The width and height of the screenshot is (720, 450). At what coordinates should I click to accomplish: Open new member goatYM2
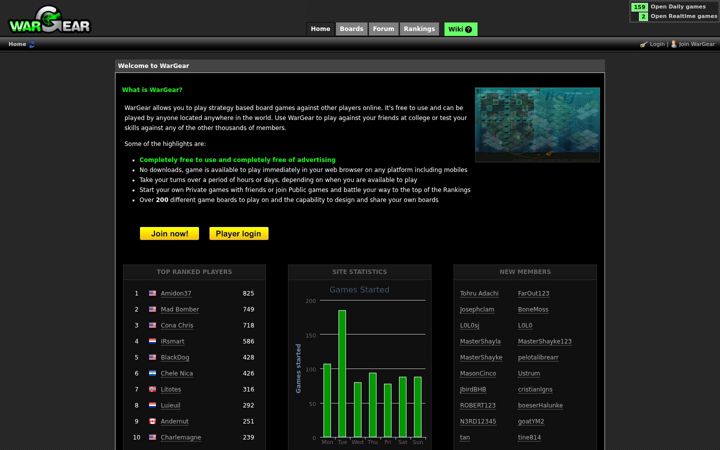531,422
